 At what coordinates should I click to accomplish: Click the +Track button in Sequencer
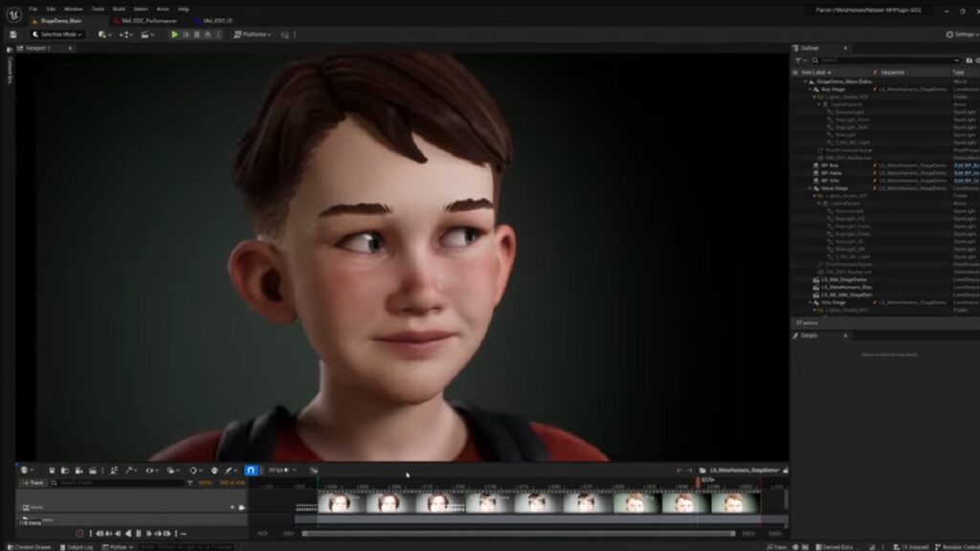[34, 483]
